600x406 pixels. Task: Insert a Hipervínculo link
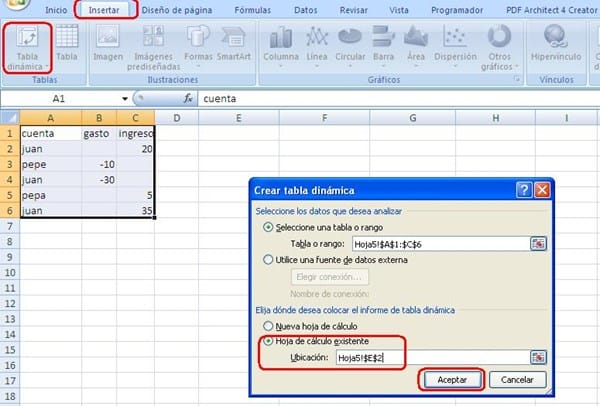556,43
